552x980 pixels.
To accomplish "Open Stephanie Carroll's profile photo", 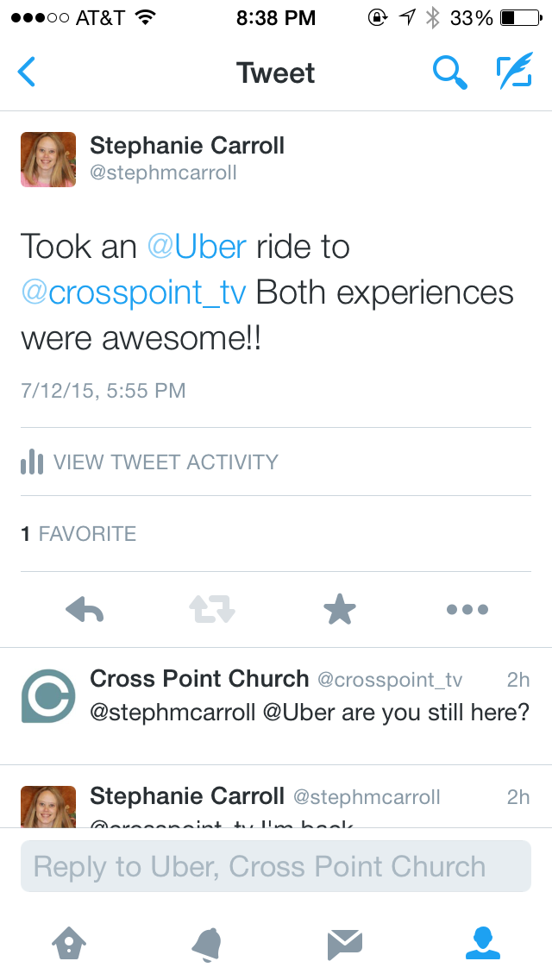I will click(x=48, y=160).
